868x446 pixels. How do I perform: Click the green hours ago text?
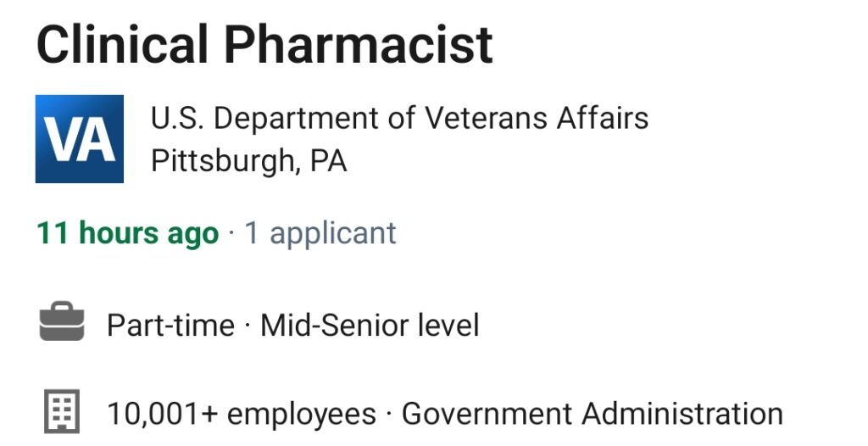[149, 232]
